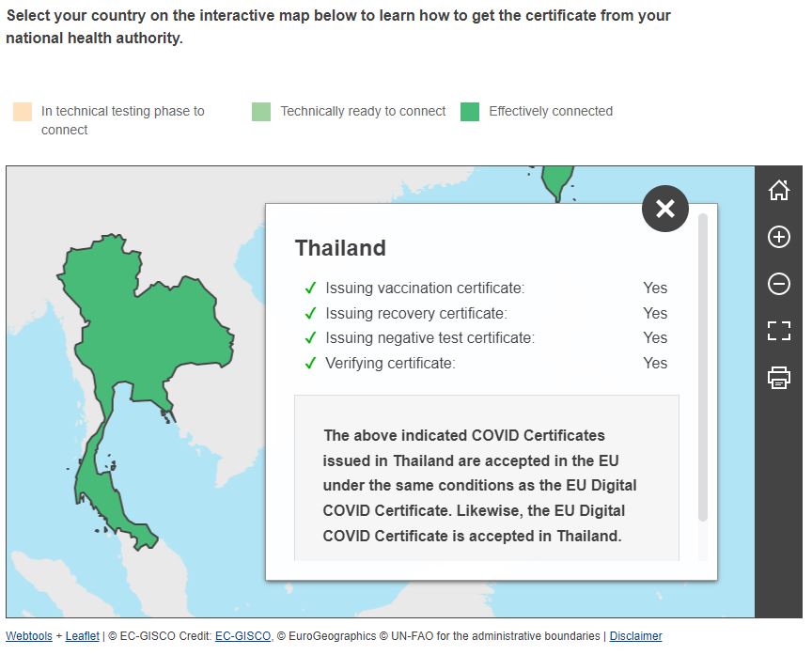Image resolution: width=812 pixels, height=655 pixels.
Task: Open the Disclaimer link
Action: [x=635, y=636]
